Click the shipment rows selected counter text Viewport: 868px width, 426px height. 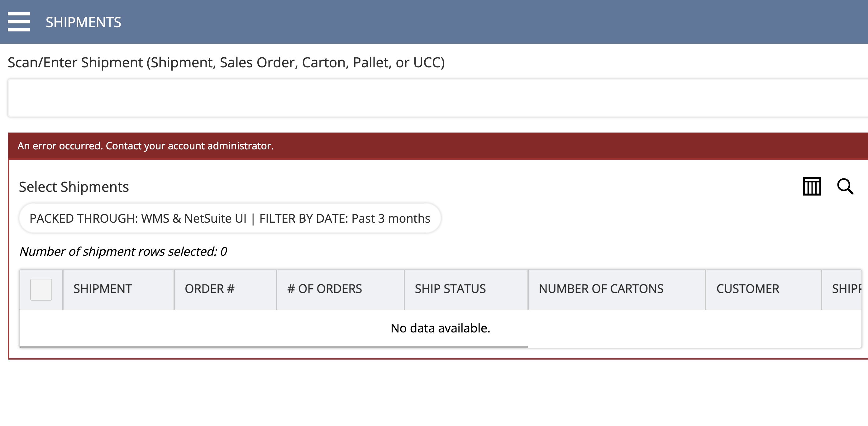(x=123, y=251)
